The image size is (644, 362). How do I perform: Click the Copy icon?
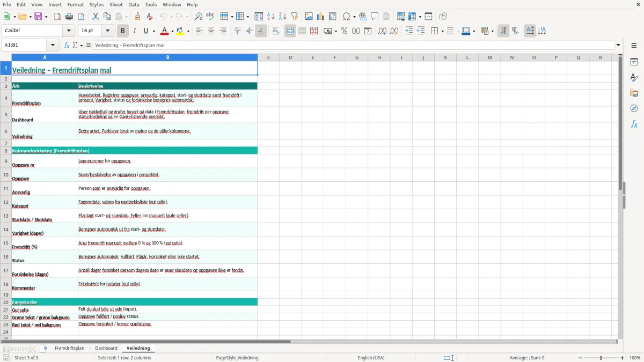(x=107, y=17)
